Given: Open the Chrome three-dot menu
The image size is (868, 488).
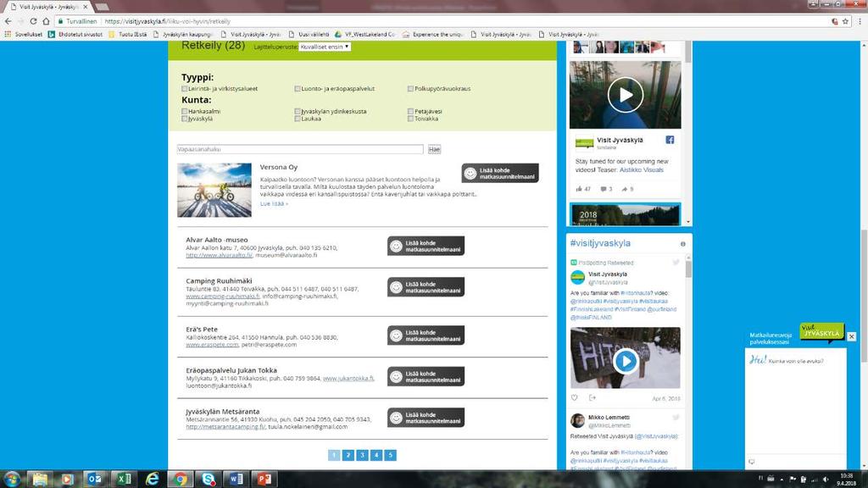Looking at the screenshot, I should click(860, 21).
